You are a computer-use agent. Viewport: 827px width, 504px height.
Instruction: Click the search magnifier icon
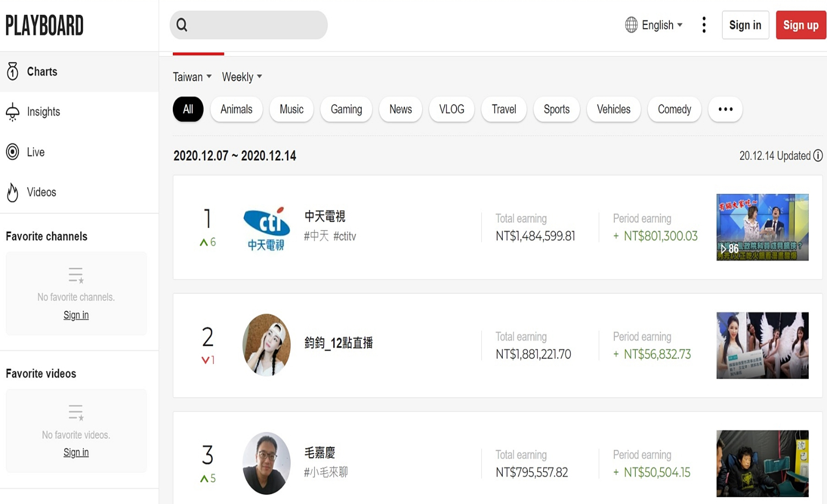pyautogui.click(x=182, y=25)
